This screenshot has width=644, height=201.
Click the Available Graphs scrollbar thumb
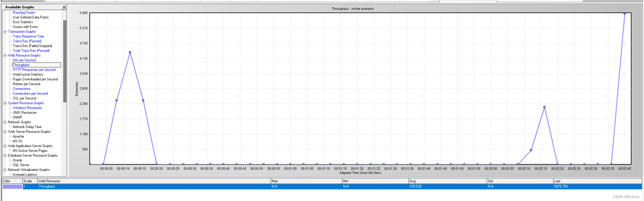click(65, 61)
